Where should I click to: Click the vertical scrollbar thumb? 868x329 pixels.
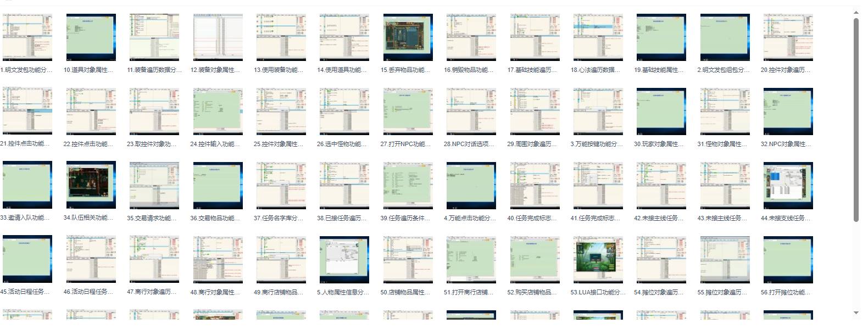[x=856, y=120]
